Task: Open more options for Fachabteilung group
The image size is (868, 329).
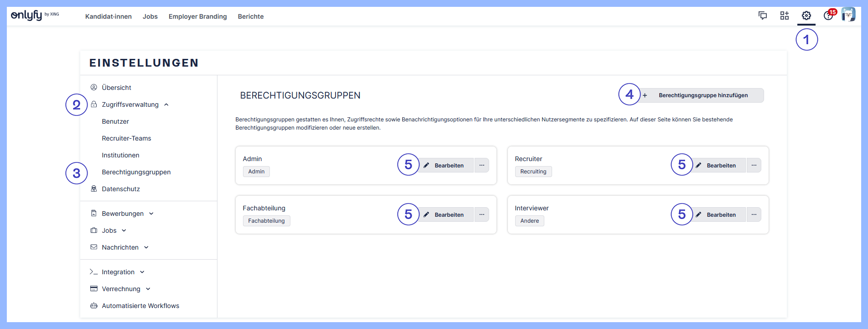Action: (481, 214)
